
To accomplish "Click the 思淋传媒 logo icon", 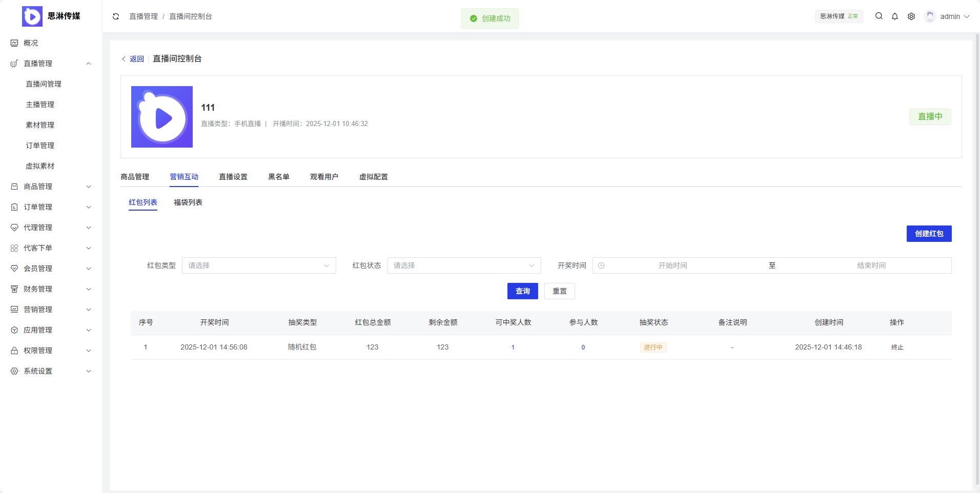I will (32, 16).
